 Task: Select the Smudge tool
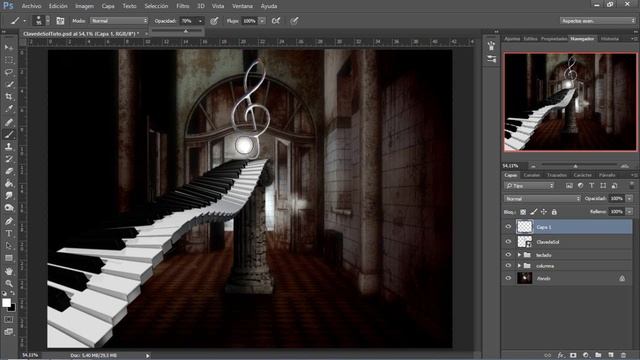[9, 196]
